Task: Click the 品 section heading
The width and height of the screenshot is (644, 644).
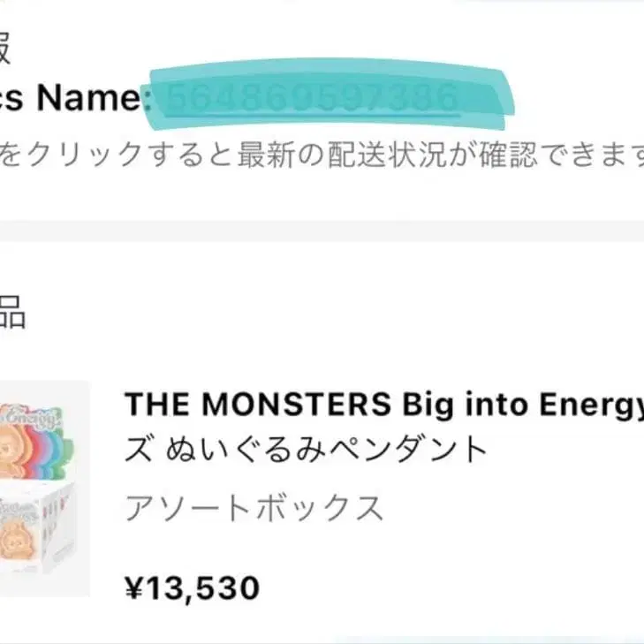Action: pyautogui.click(x=12, y=314)
